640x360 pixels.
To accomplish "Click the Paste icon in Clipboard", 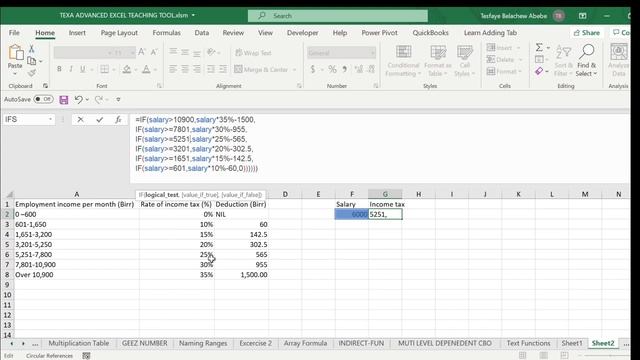I will (16, 53).
